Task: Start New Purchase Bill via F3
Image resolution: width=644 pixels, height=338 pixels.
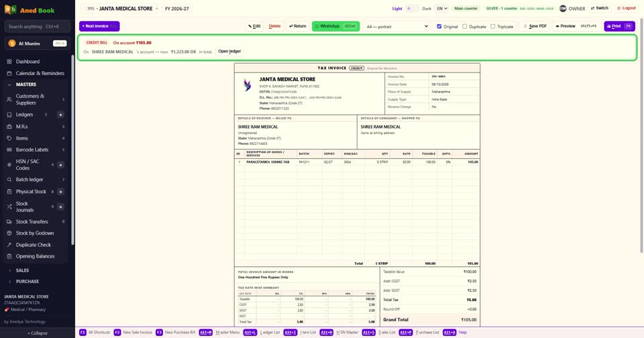Action: click(x=175, y=332)
